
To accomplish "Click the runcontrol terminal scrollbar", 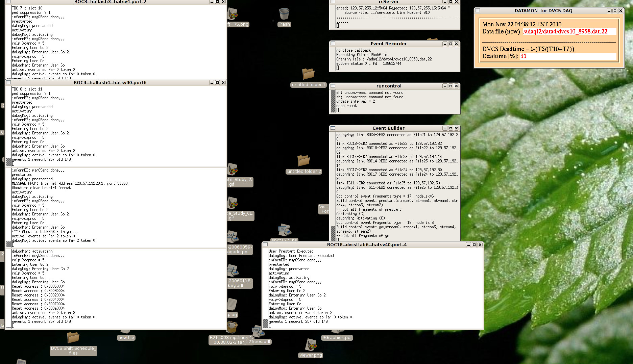I will point(333,101).
